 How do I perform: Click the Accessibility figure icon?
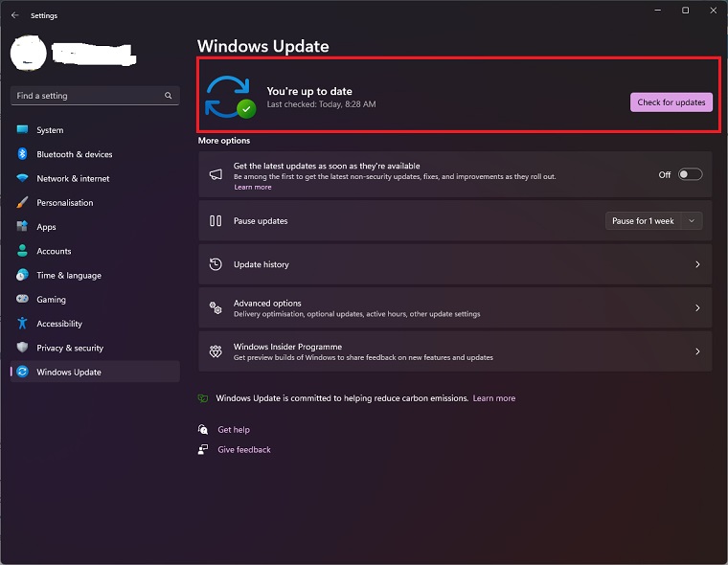22,323
